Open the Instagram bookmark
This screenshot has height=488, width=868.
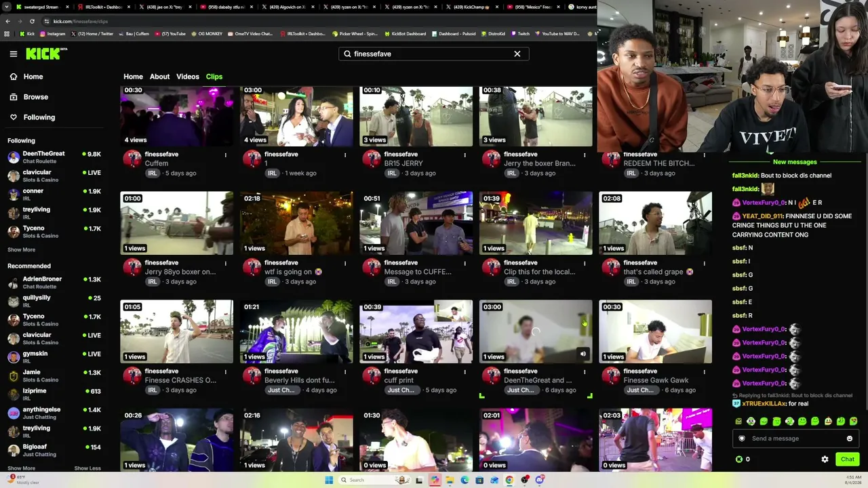tap(52, 34)
